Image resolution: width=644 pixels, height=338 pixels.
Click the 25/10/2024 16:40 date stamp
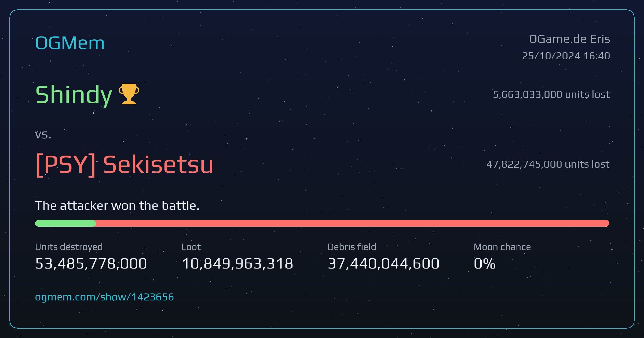566,56
